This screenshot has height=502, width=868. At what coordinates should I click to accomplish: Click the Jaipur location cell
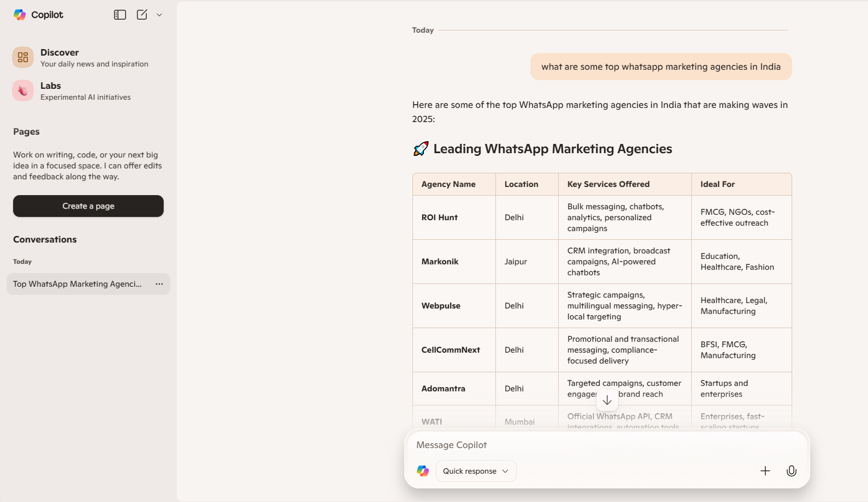(527, 262)
